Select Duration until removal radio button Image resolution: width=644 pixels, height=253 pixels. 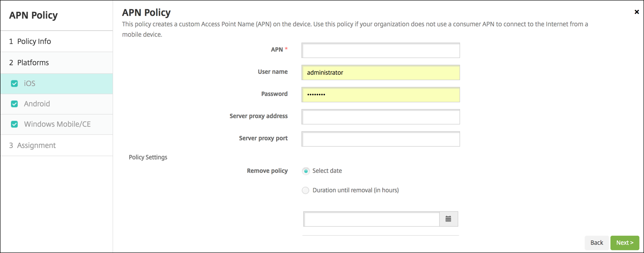(x=306, y=191)
